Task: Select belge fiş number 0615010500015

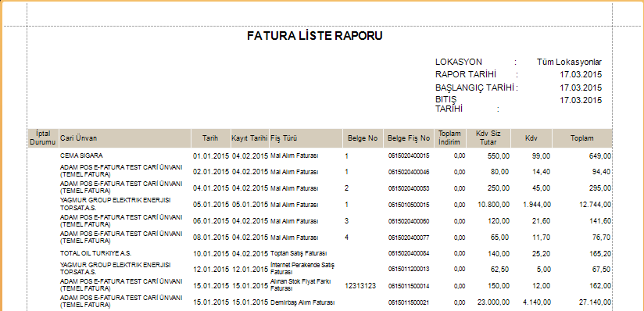Action: coord(409,205)
